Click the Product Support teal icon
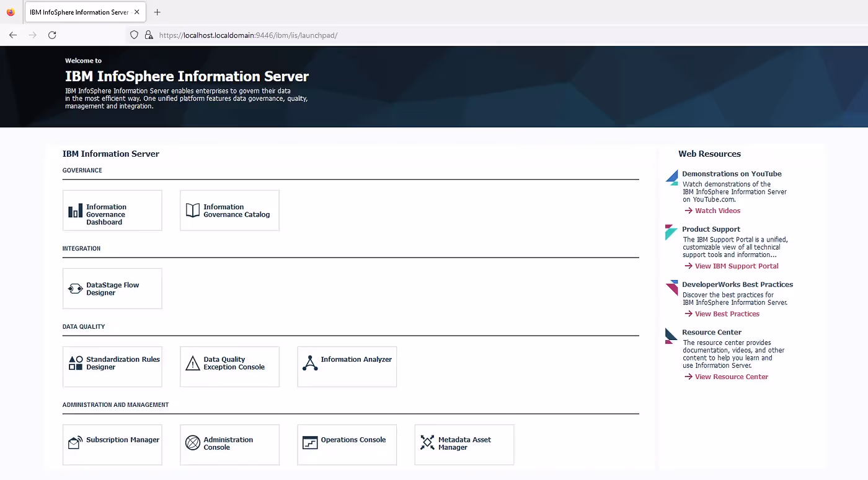This screenshot has width=868, height=480. [671, 232]
